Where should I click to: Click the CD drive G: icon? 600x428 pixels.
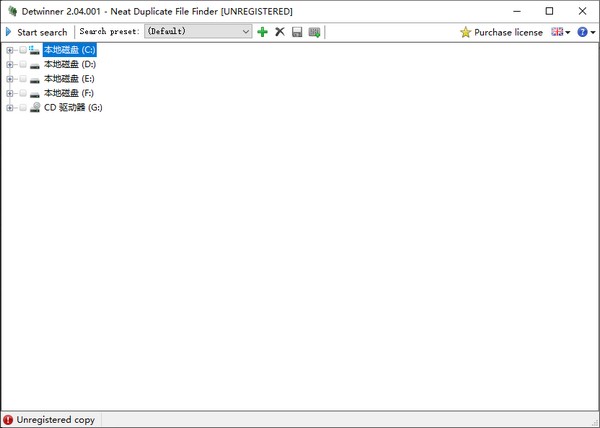[x=35, y=107]
